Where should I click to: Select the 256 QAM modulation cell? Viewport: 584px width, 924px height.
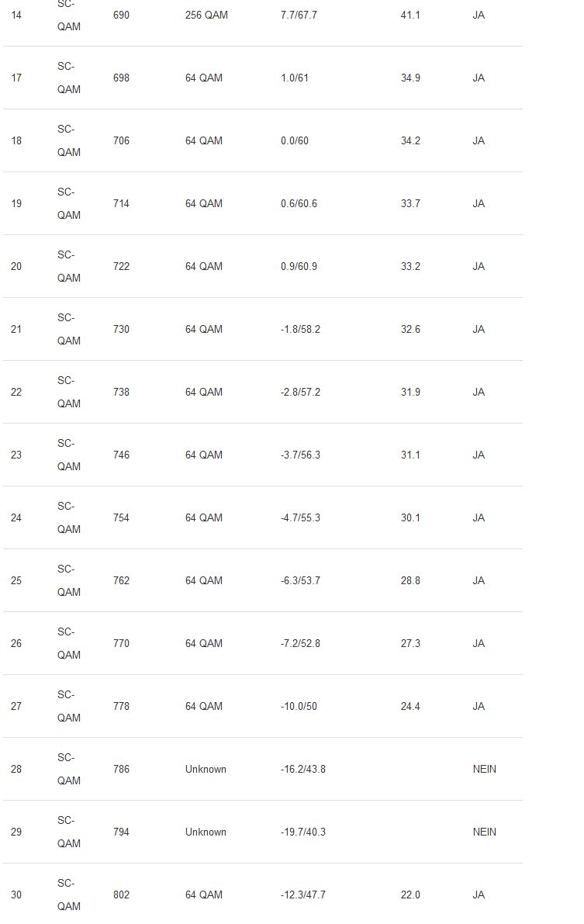point(206,15)
